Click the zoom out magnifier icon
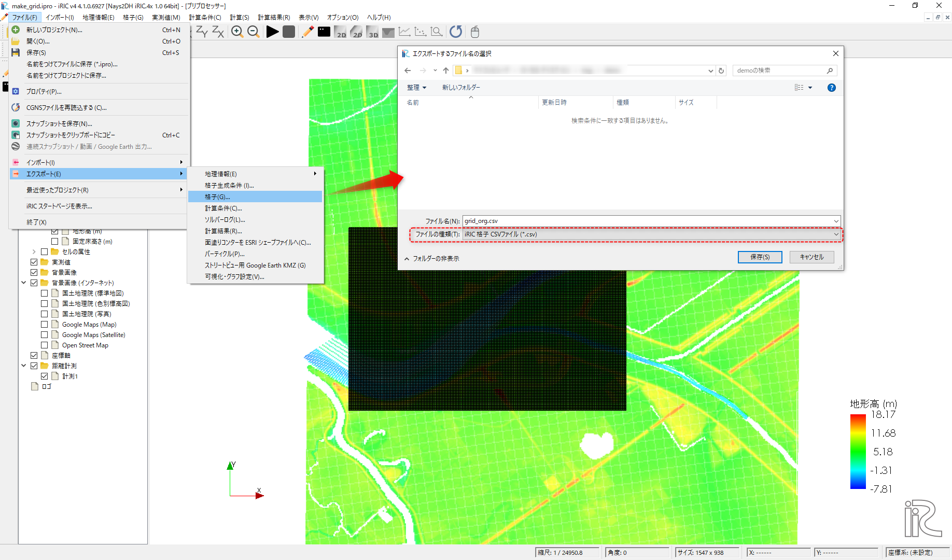952x560 pixels. click(x=253, y=32)
